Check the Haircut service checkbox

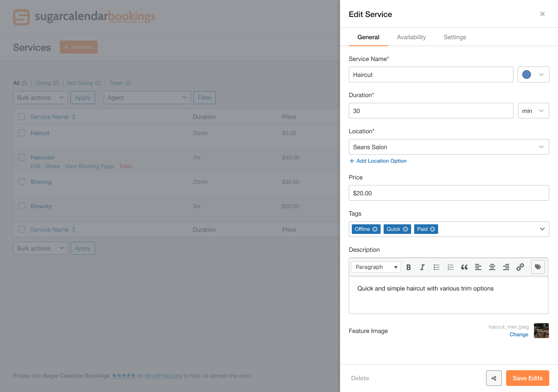[22, 133]
